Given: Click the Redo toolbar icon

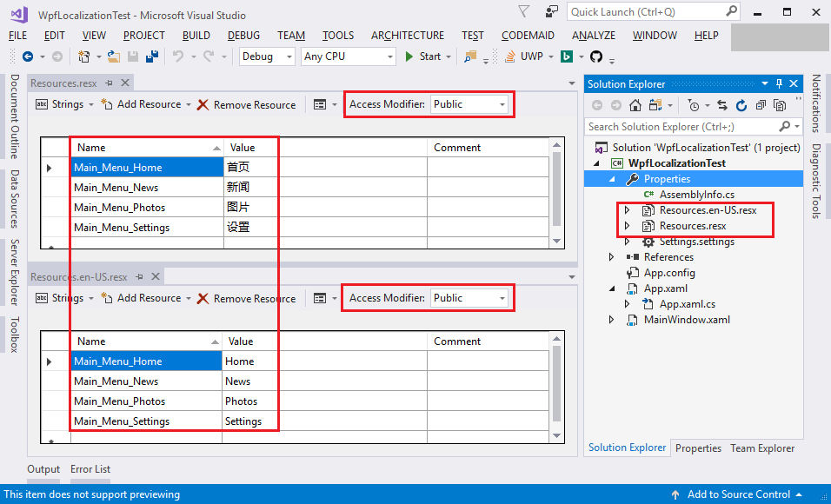Looking at the screenshot, I should 209,56.
